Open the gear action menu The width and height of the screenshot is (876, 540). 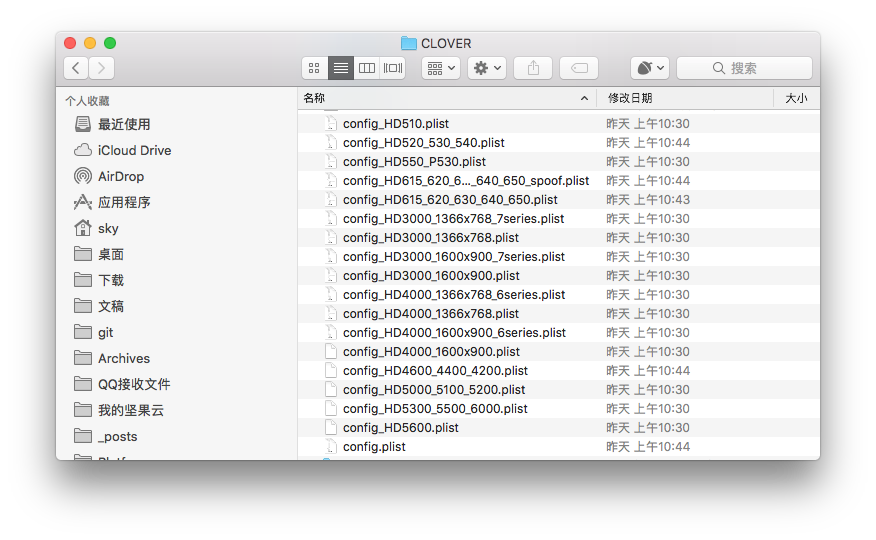click(x=487, y=68)
